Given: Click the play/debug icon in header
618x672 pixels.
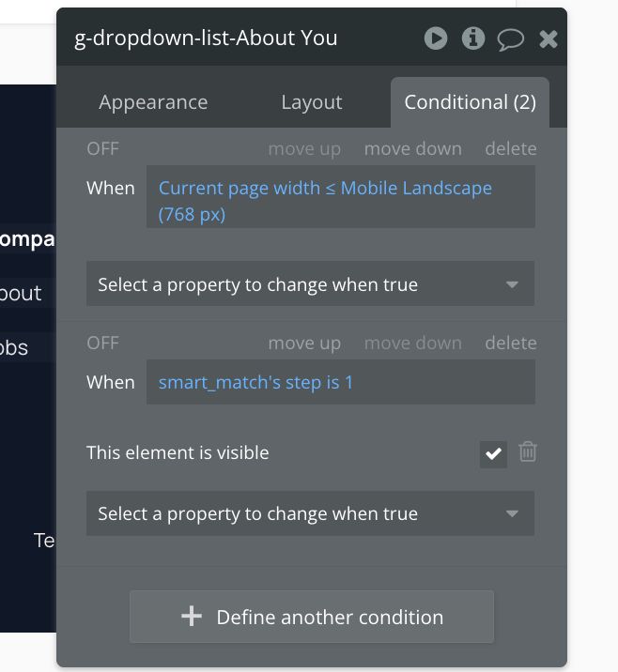Looking at the screenshot, I should [x=436, y=38].
